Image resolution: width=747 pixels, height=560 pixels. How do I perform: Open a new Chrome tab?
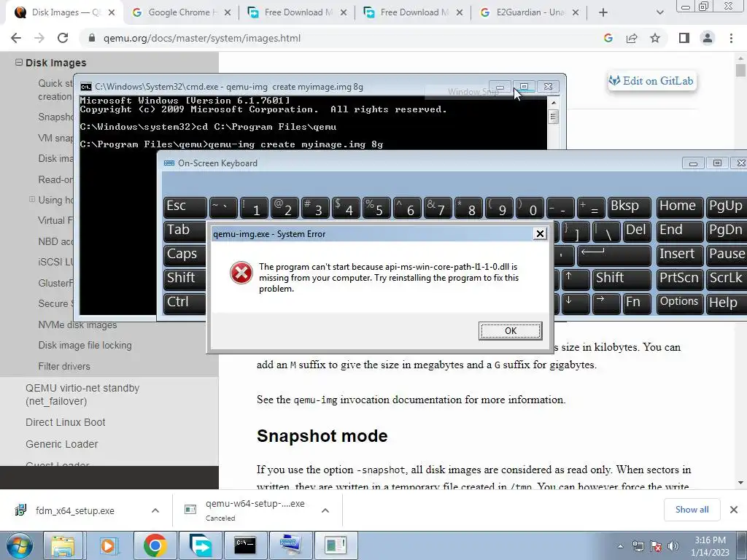click(x=603, y=12)
